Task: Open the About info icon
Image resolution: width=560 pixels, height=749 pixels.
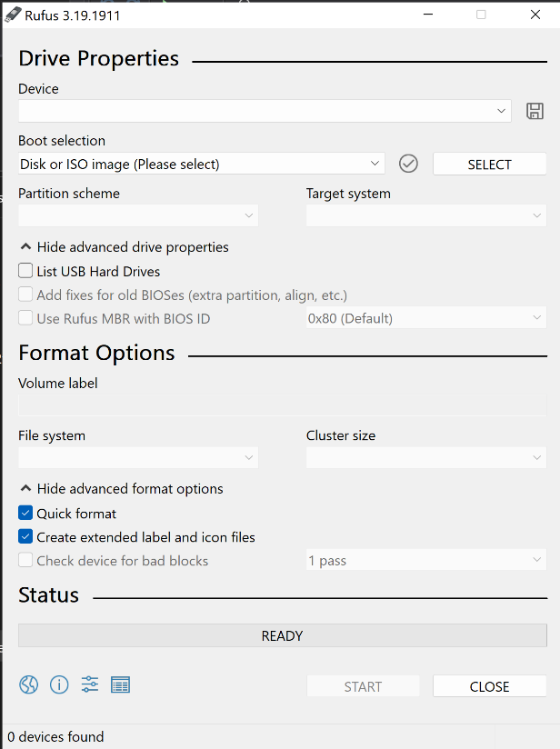Action: (59, 684)
